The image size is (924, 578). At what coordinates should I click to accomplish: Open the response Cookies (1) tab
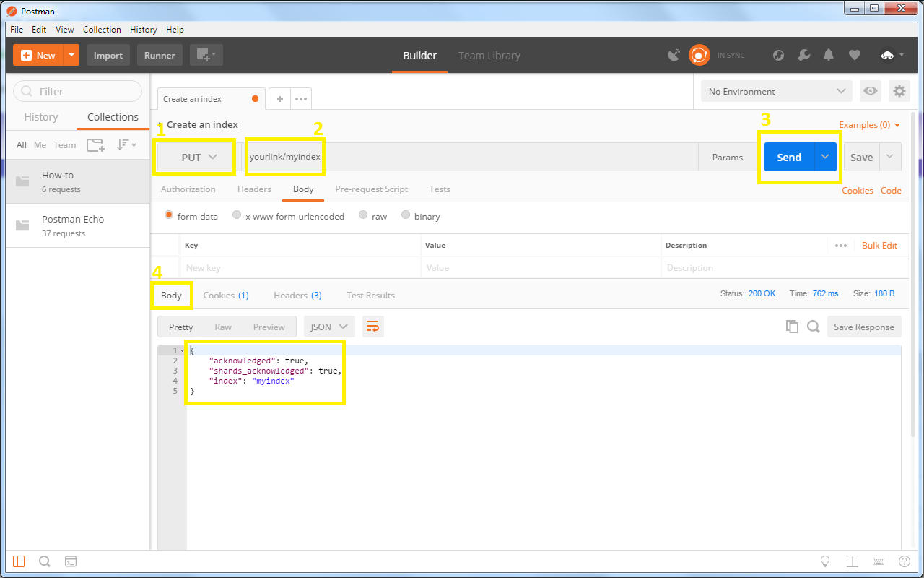226,296
